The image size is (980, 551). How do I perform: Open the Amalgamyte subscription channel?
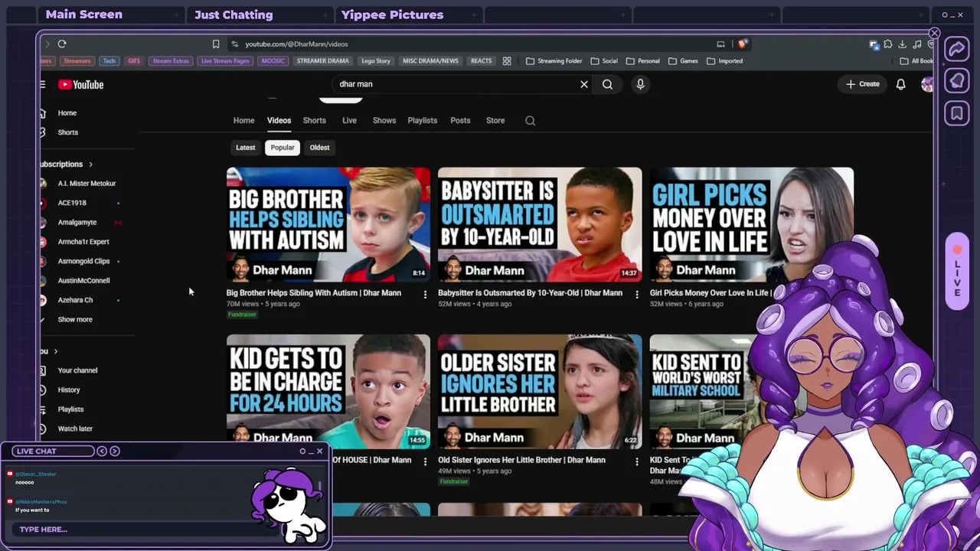pos(77,223)
